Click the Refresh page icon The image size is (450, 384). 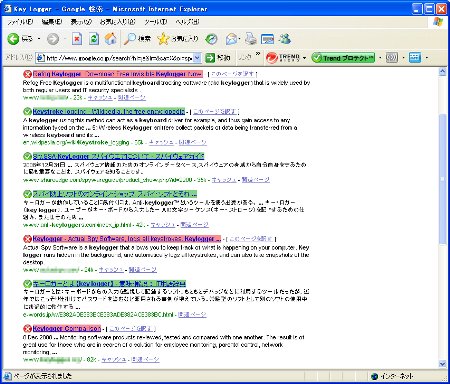click(94, 39)
